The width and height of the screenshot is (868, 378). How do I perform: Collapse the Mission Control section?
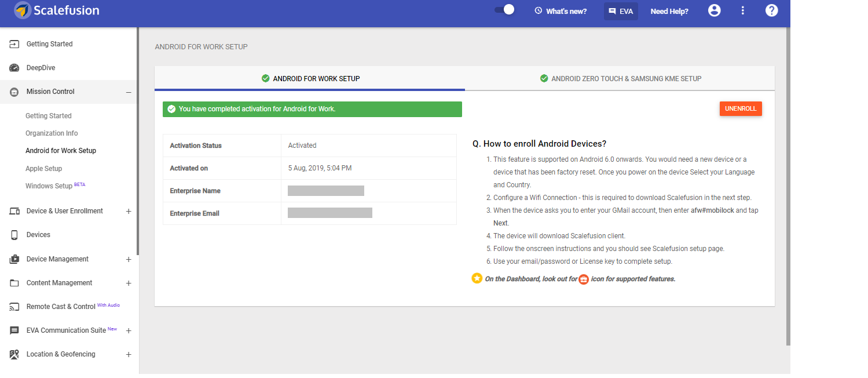coord(129,92)
